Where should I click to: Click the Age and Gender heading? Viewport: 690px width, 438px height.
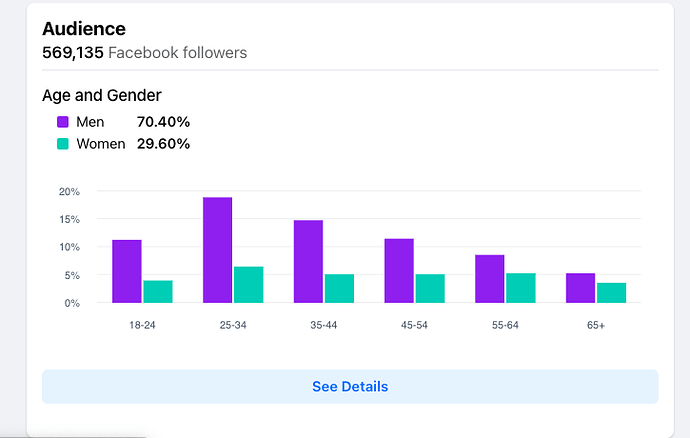pyautogui.click(x=102, y=96)
